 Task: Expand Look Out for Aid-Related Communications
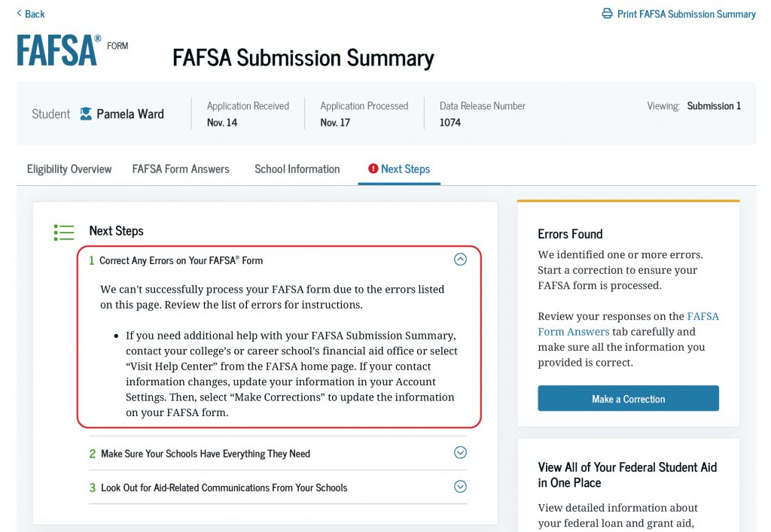(x=460, y=487)
